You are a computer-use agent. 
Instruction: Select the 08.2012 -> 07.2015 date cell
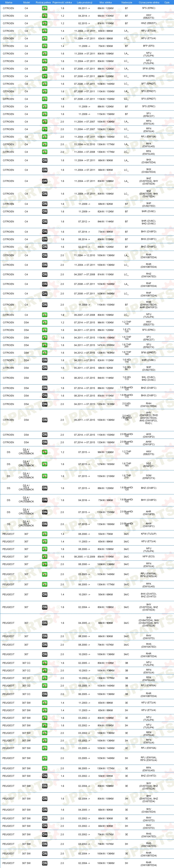(84, 378)
